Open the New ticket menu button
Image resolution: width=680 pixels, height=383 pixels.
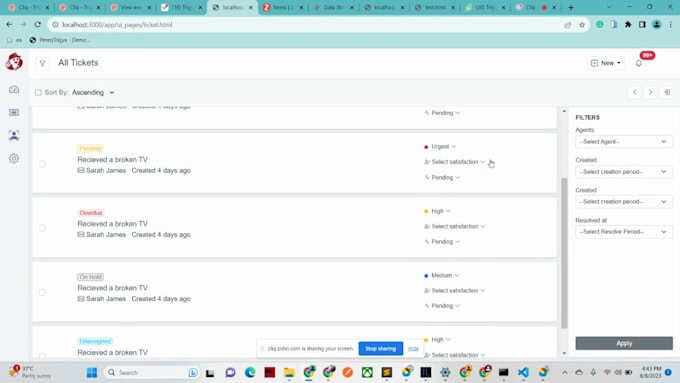pos(606,63)
